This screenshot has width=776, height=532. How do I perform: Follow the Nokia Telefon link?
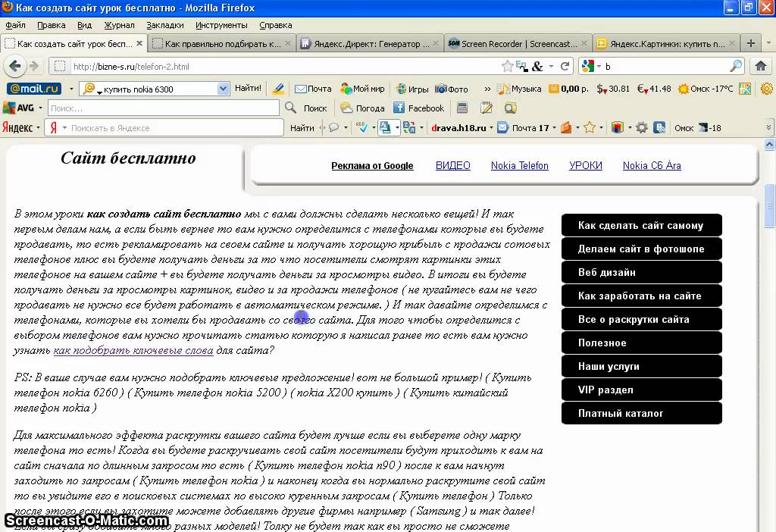point(520,165)
